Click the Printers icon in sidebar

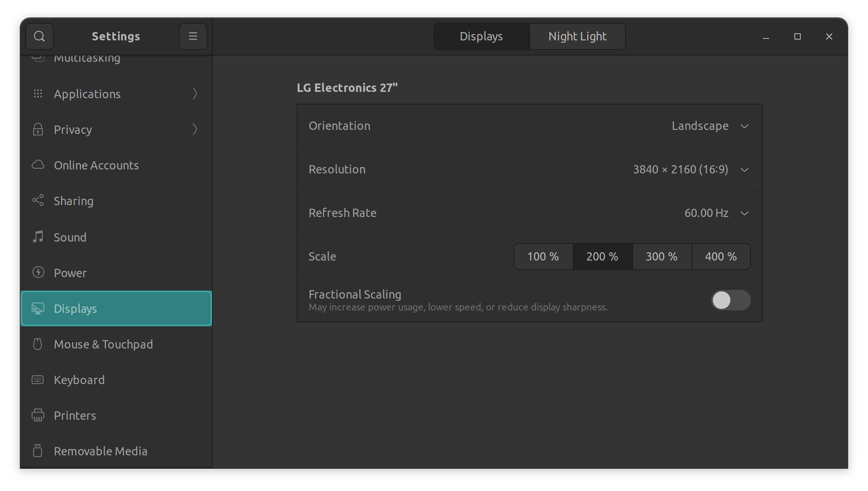tap(38, 415)
